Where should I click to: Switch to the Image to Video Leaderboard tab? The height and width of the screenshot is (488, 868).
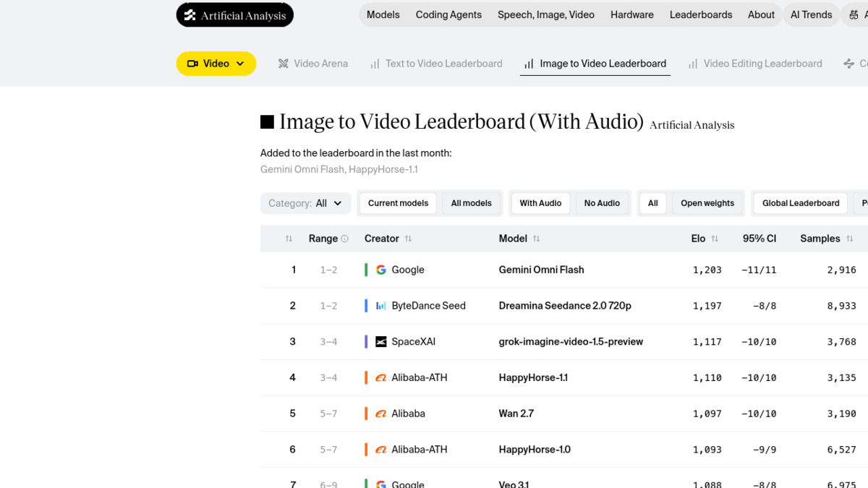(x=595, y=64)
